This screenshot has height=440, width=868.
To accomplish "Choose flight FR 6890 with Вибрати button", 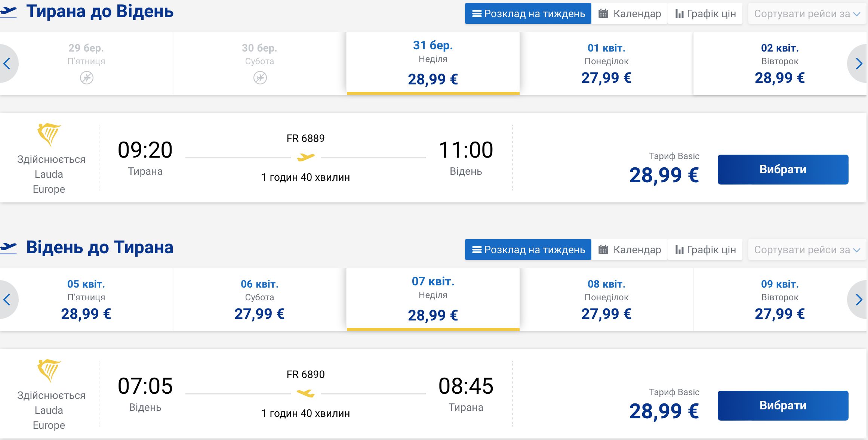I will tap(783, 406).
